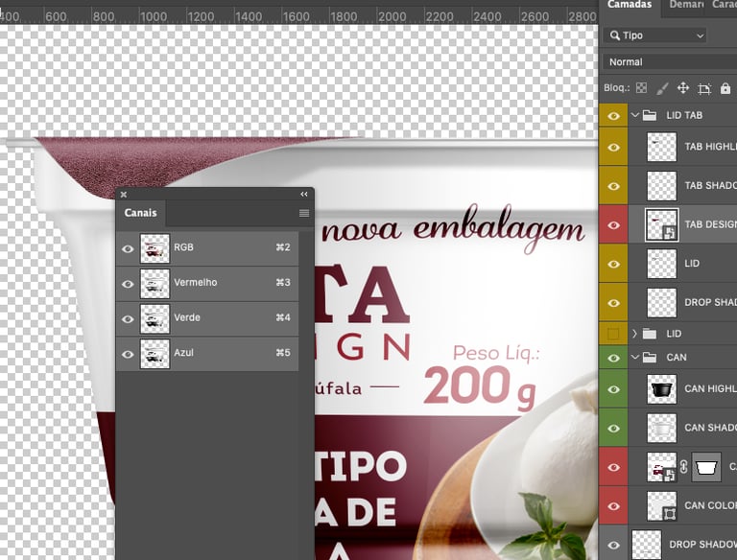Hide the CAN COLOR layer

(613, 506)
